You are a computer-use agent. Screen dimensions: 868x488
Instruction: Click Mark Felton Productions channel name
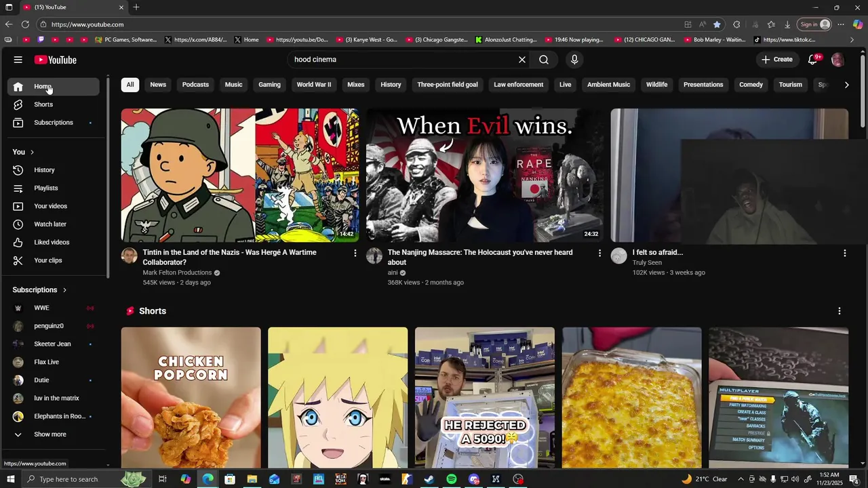click(x=177, y=272)
